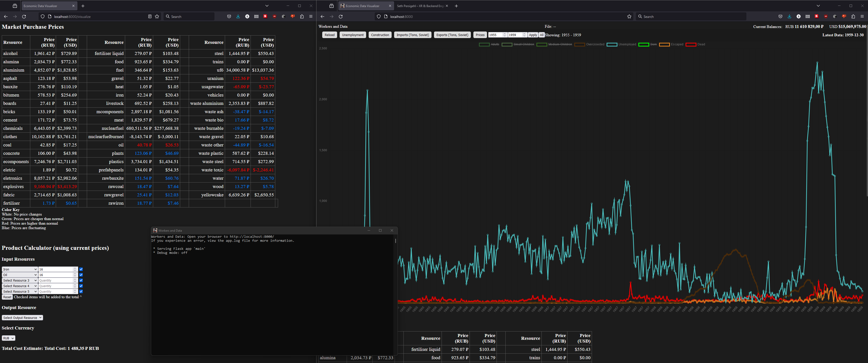Go back in the left browser window
868x363 pixels.
[x=6, y=16]
